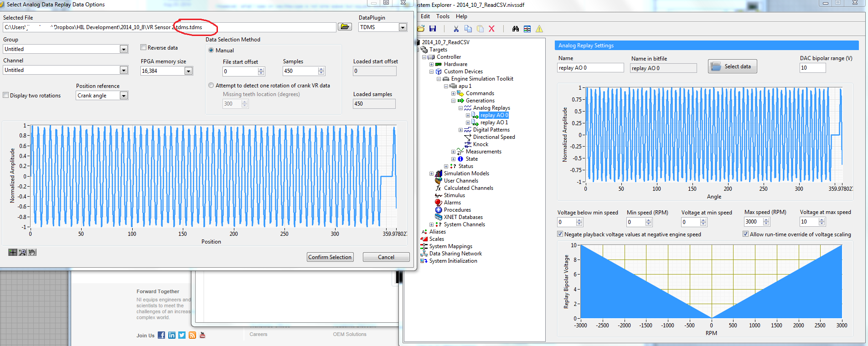Select the graph zoom magnifier tool
This screenshot has height=346, width=868.
click(22, 252)
